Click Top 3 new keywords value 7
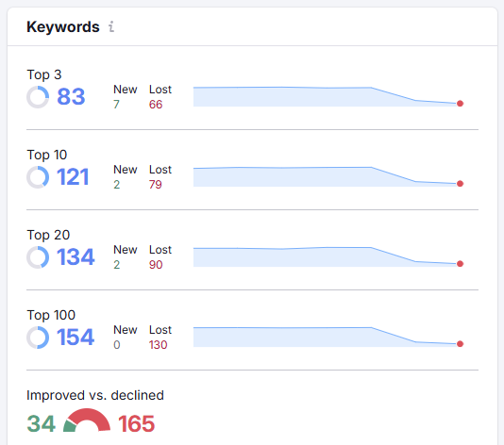 coord(116,105)
